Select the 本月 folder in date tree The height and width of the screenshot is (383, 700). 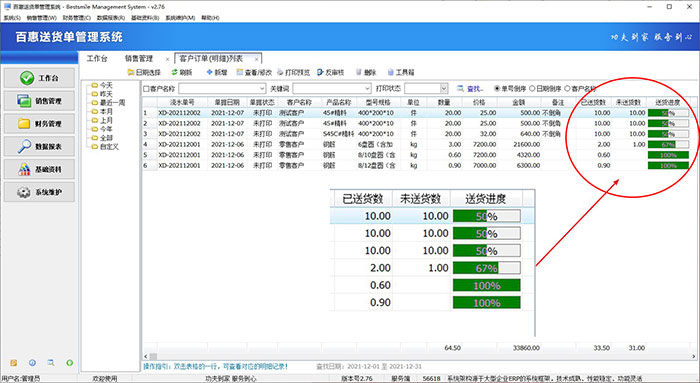pyautogui.click(x=102, y=112)
